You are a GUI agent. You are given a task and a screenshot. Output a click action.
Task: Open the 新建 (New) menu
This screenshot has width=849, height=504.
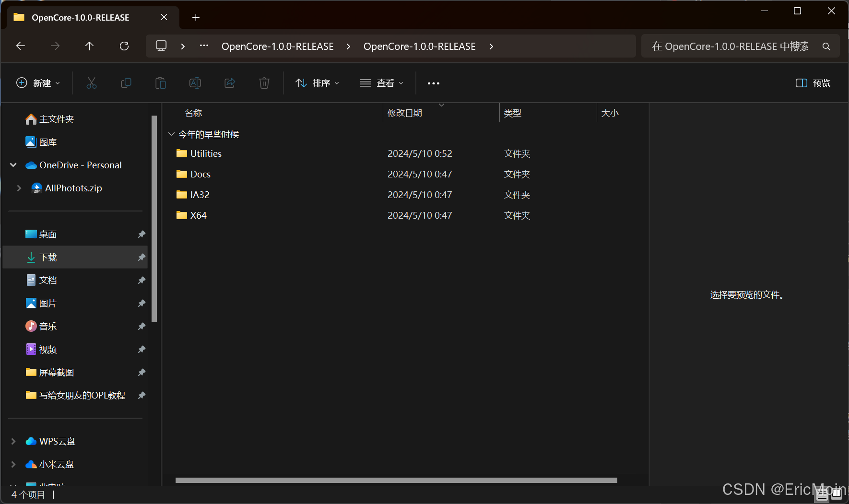[38, 83]
